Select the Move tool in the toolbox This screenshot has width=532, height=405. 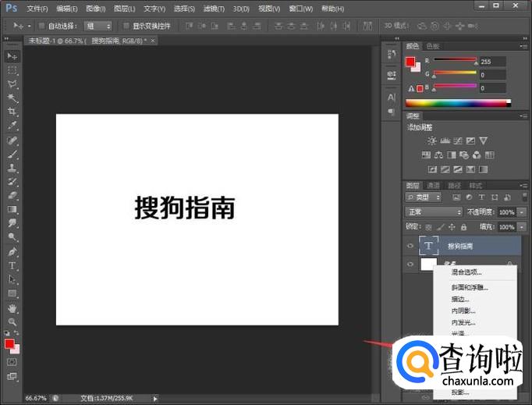coord(12,56)
